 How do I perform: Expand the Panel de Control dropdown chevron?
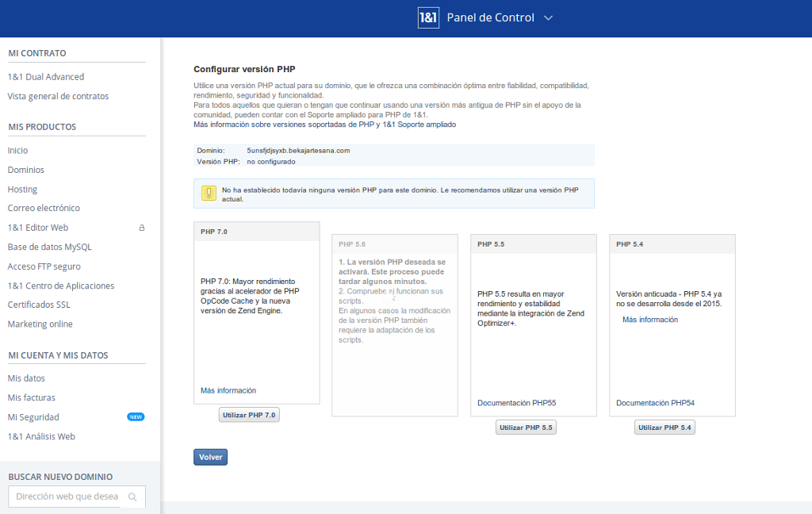point(549,17)
